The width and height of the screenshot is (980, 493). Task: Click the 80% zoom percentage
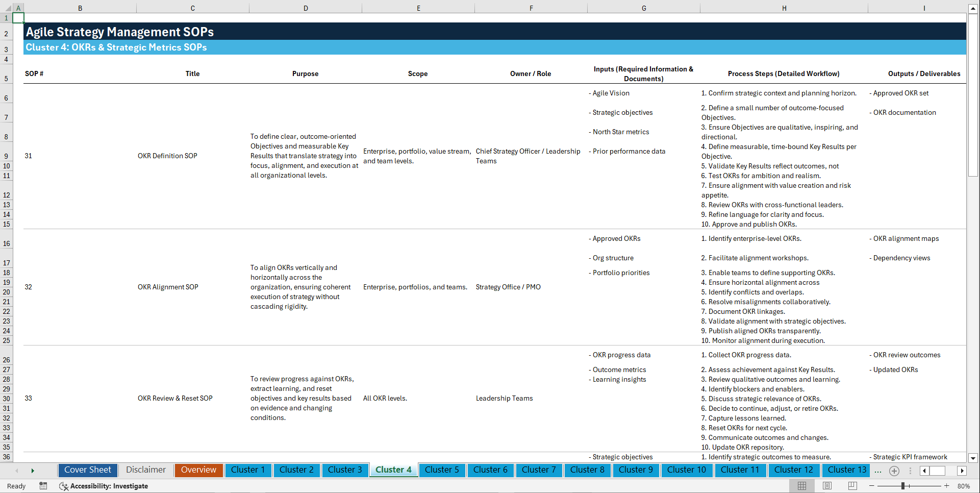click(964, 486)
